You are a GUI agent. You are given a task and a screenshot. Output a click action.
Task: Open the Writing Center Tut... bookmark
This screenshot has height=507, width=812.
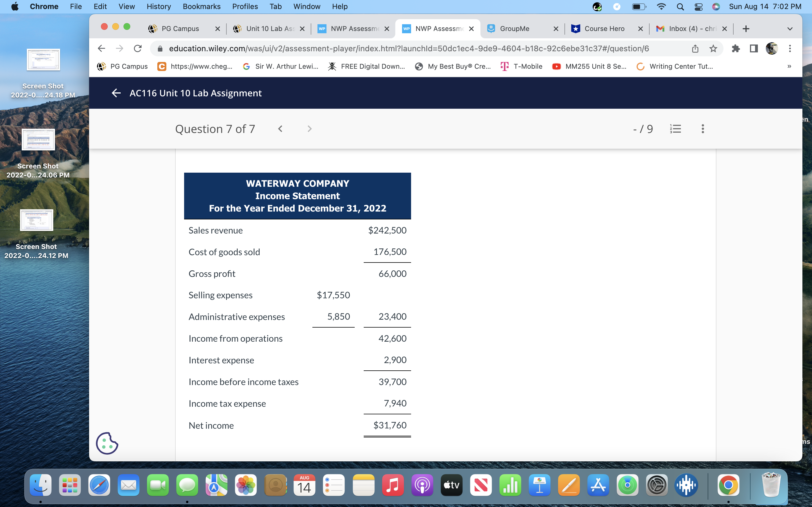[675, 66]
